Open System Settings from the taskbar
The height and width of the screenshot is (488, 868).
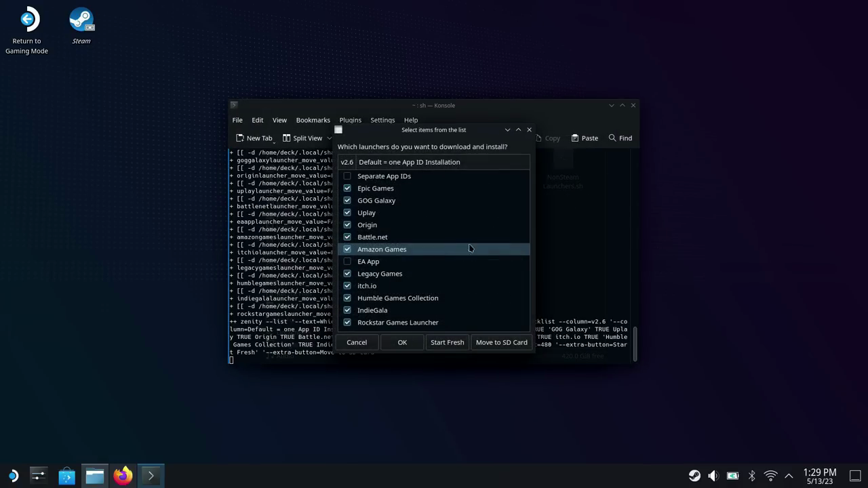click(x=38, y=476)
